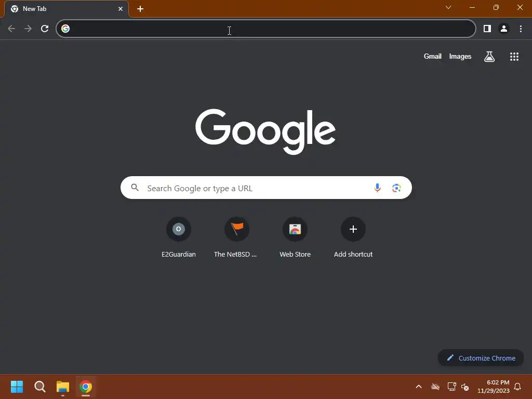Restore down the Chrome window
The image size is (532, 399).
click(x=496, y=7)
